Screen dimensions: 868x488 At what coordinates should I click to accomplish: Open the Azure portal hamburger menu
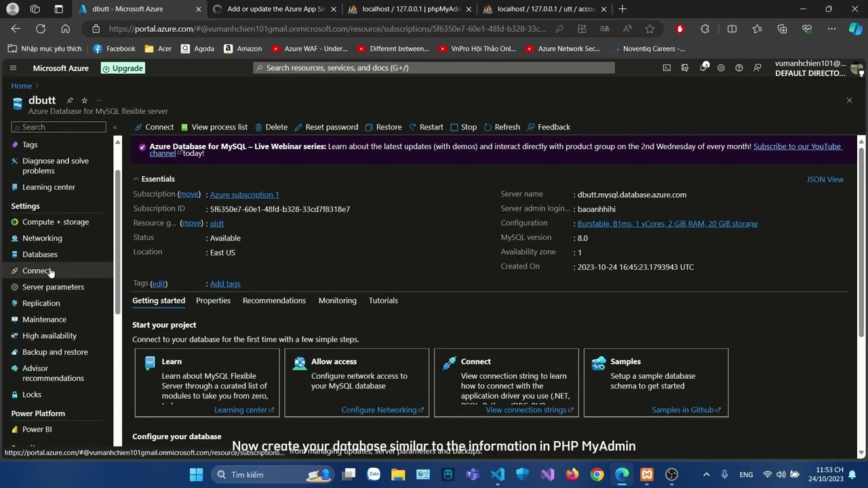click(13, 68)
